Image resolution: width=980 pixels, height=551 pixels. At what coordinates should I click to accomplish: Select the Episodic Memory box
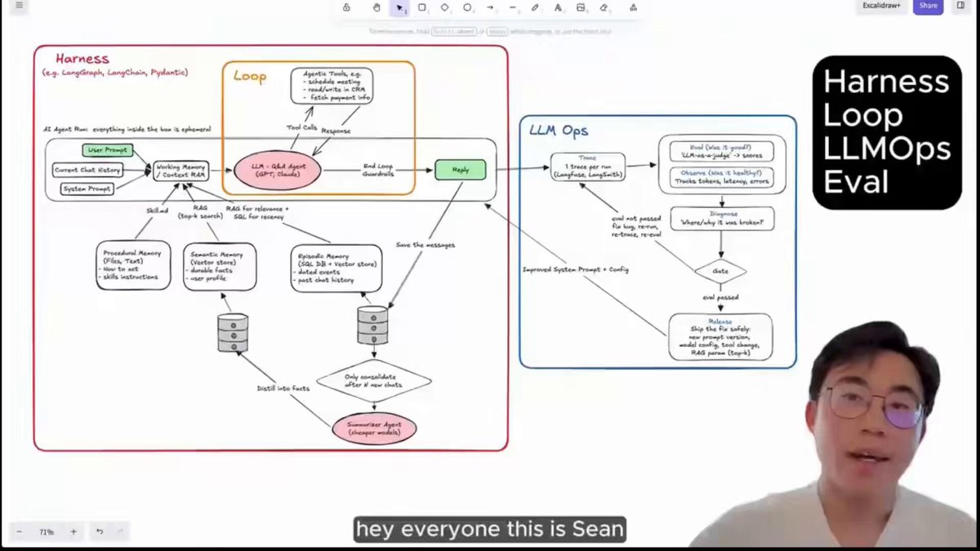pos(336,269)
